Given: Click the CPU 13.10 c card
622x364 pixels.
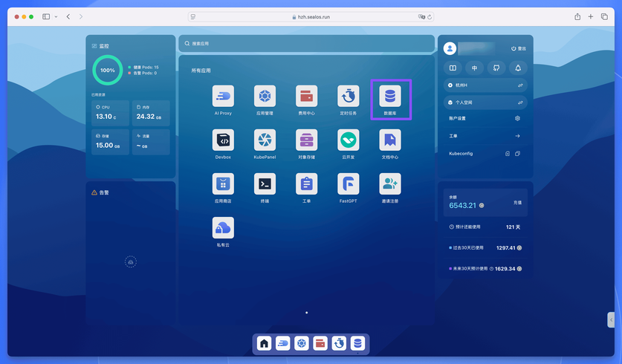Looking at the screenshot, I should (x=110, y=113).
